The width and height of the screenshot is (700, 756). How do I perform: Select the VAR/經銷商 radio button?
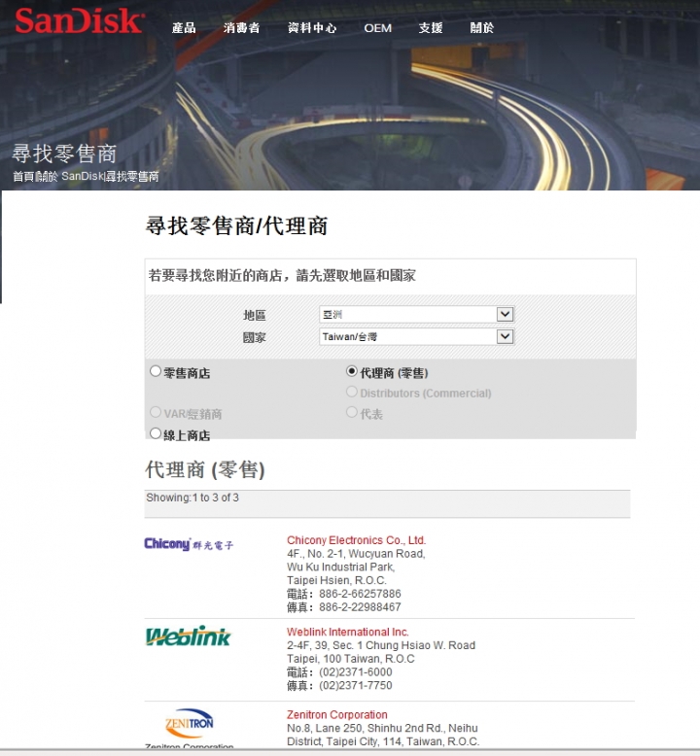click(155, 412)
